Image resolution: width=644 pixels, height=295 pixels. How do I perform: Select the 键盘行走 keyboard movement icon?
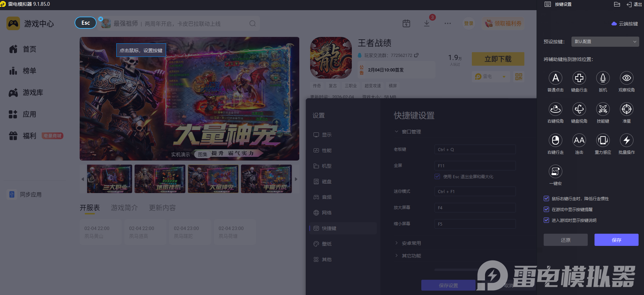point(579,78)
